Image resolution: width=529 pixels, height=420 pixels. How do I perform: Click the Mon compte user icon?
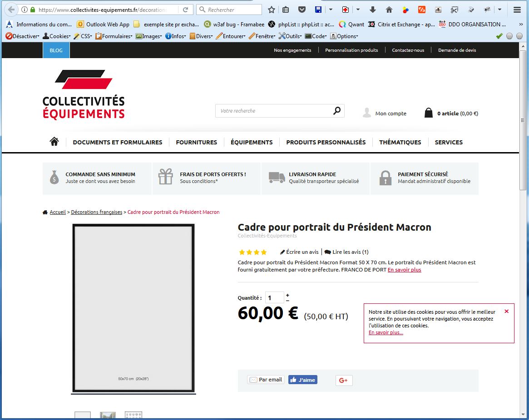click(x=367, y=113)
